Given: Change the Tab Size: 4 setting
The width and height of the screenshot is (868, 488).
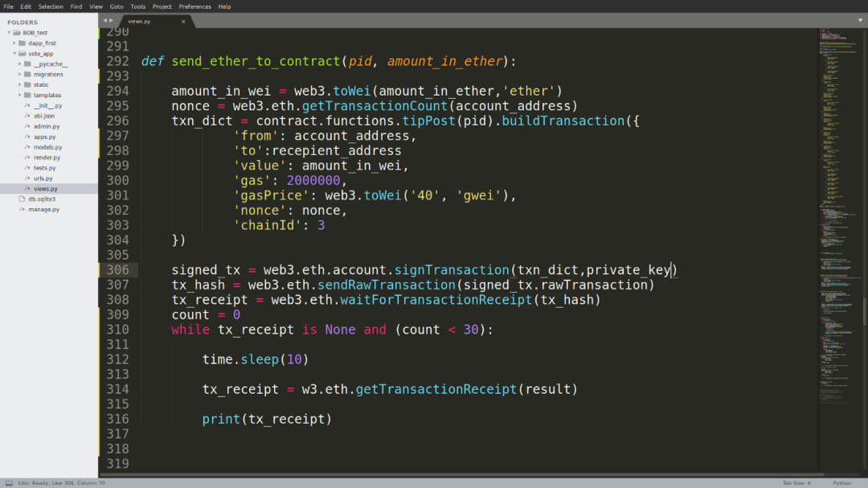Looking at the screenshot, I should [x=796, y=483].
